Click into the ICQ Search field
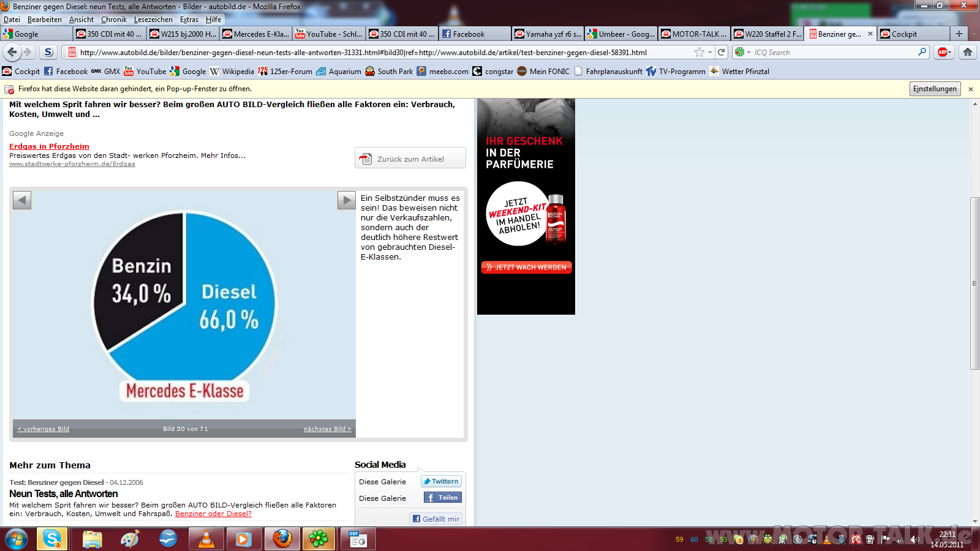Viewport: 980px width, 551px height. [834, 52]
